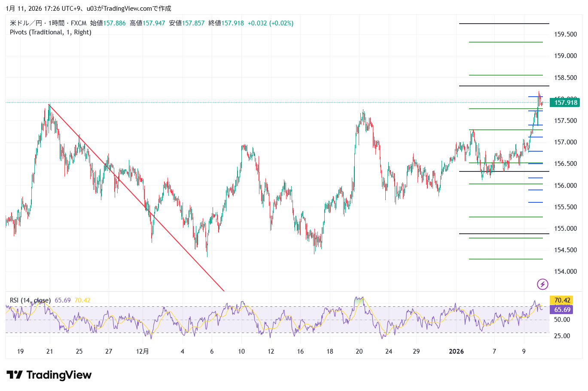Image resolution: width=588 pixels, height=391 pixels.
Task: Click the yellow 70.42 RSI value tag
Action: pyautogui.click(x=562, y=300)
